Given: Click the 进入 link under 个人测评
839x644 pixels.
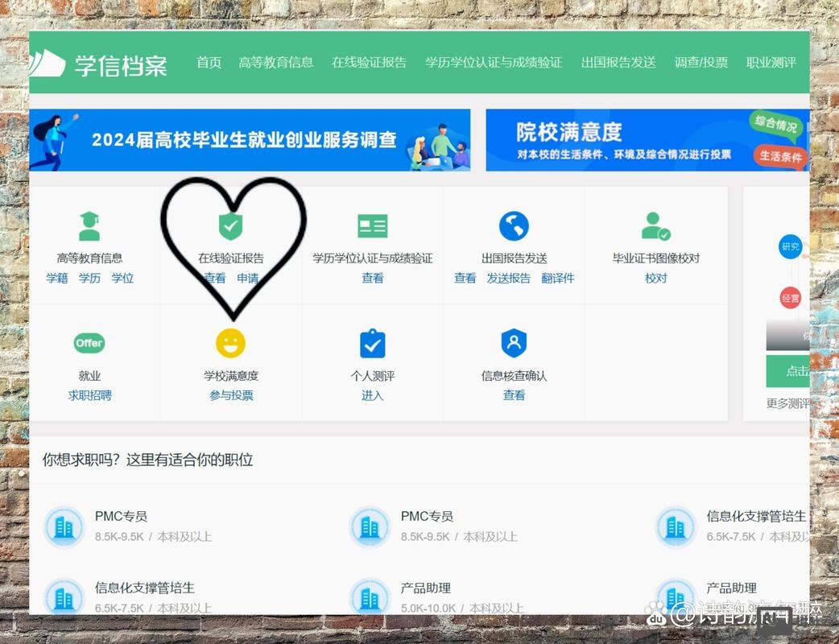Looking at the screenshot, I should (x=372, y=395).
